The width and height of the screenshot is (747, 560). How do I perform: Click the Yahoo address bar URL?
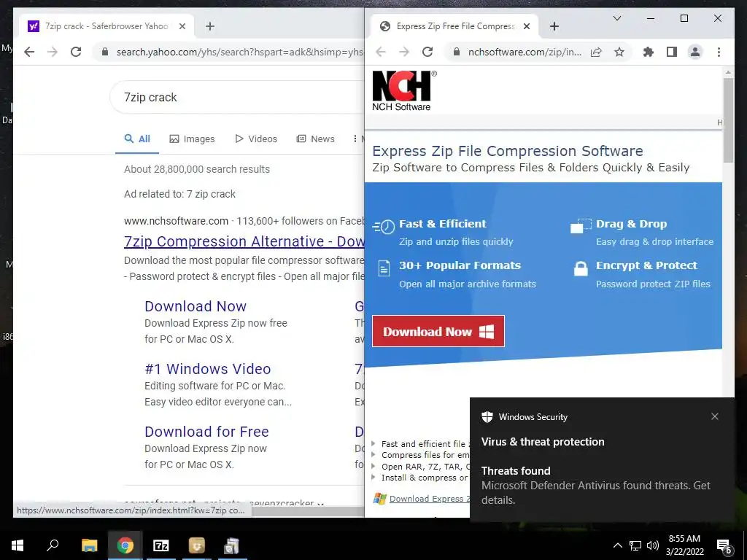point(239,52)
